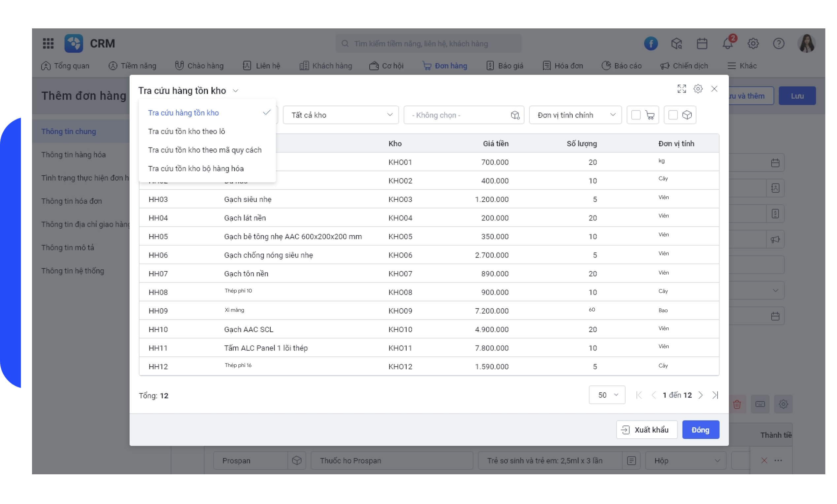Go to the Tổng quan tab
The width and height of the screenshot is (837, 504).
65,66
